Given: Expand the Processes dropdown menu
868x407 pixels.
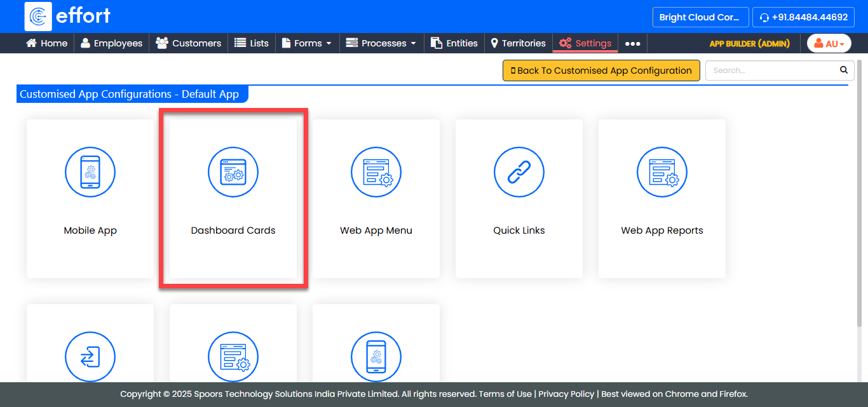Looking at the screenshot, I should pyautogui.click(x=381, y=44).
